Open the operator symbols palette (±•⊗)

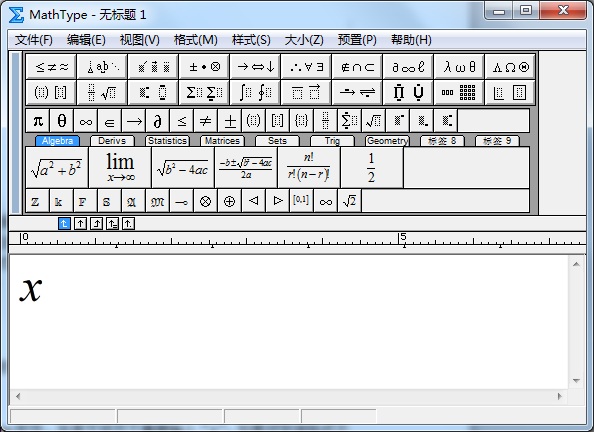click(205, 67)
